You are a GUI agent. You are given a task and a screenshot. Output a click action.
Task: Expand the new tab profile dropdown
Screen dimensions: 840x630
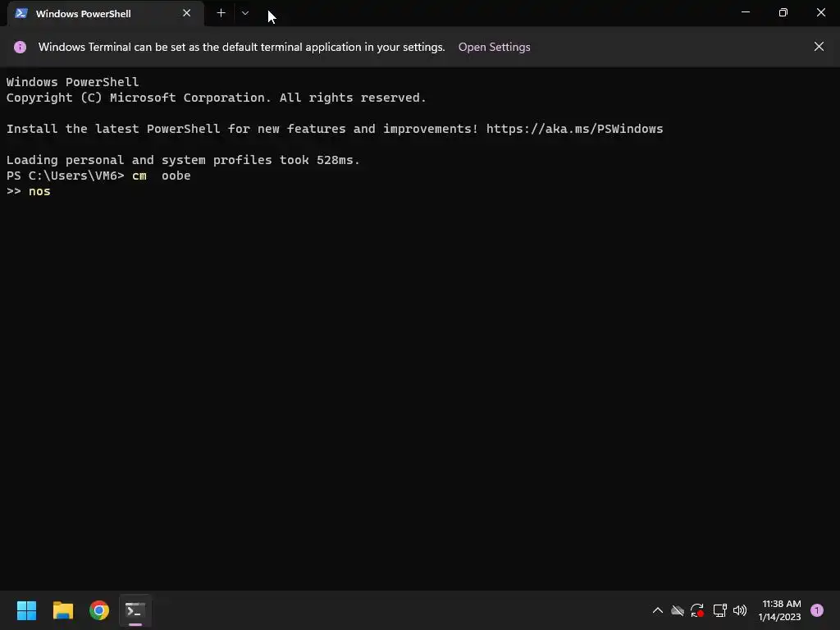(244, 13)
